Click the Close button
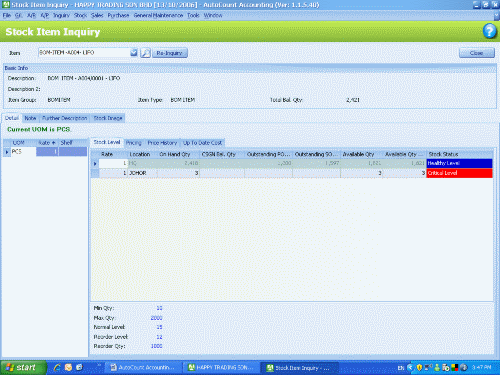 [x=476, y=53]
